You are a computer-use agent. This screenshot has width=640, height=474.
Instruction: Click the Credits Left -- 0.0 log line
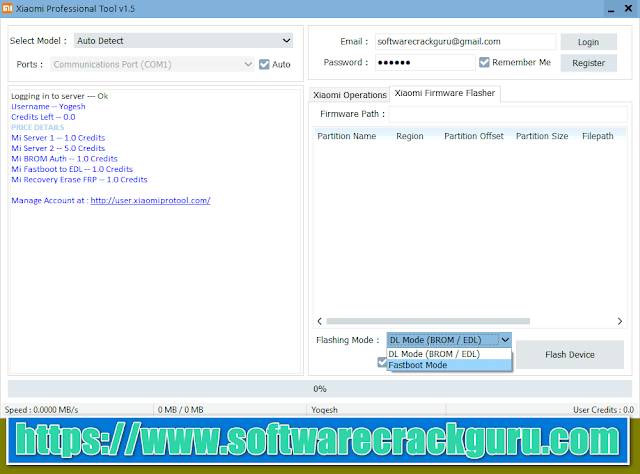(43, 117)
